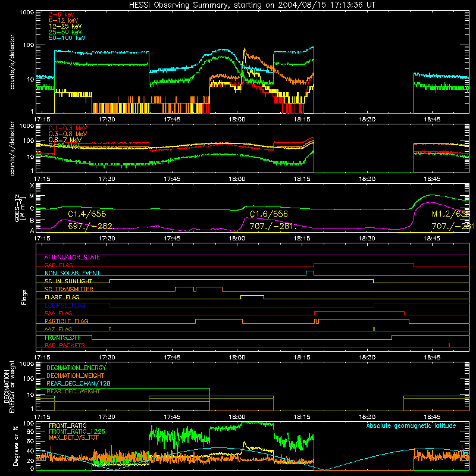Click the BAD_PACKETS flag label
476x476 pixels.
tap(65, 346)
